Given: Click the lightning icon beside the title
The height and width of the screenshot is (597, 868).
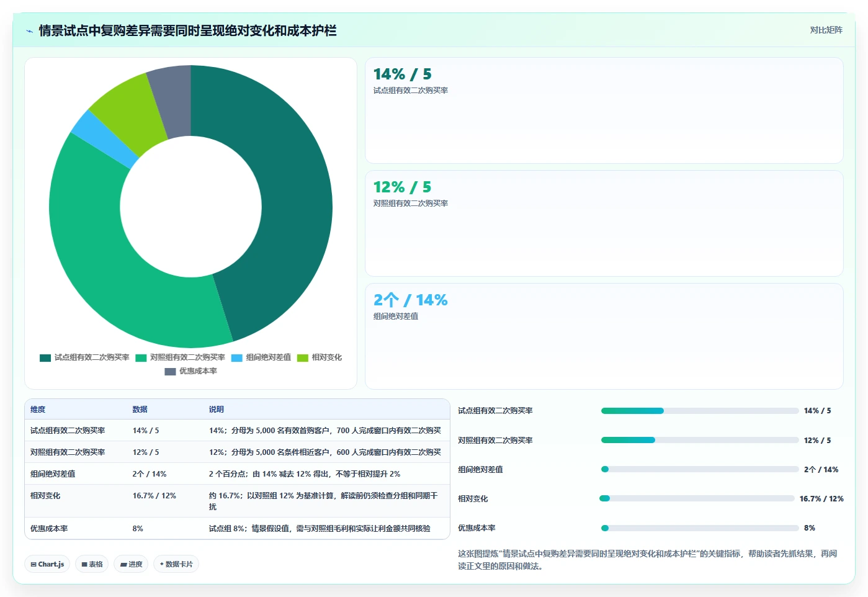Looking at the screenshot, I should 29,31.
